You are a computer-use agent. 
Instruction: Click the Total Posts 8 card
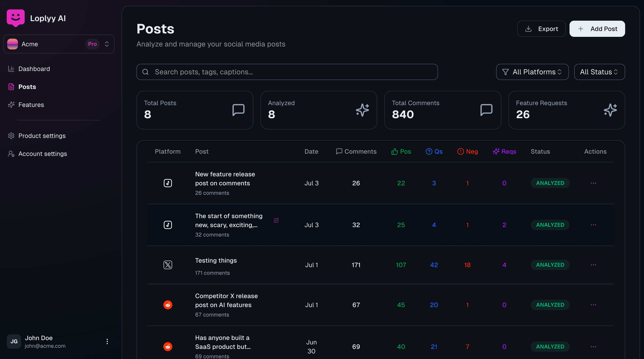(x=195, y=110)
